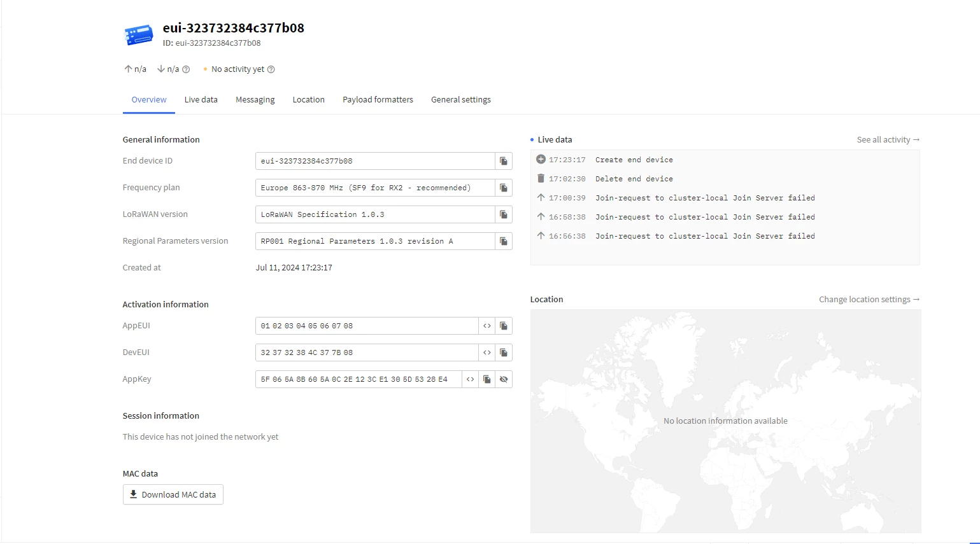Select the 17:02:30 Delete end device row
The image size is (980, 544).
pyautogui.click(x=725, y=179)
